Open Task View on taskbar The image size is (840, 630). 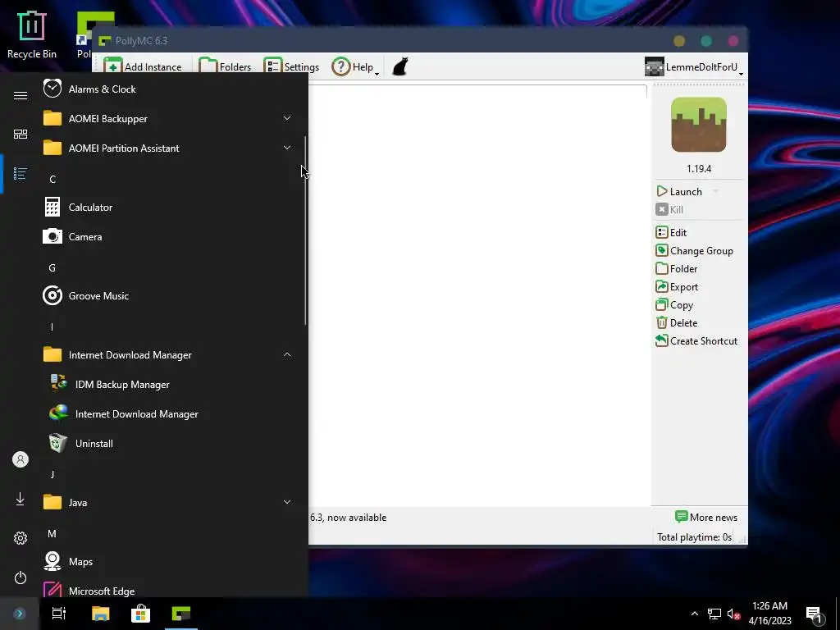(x=59, y=614)
